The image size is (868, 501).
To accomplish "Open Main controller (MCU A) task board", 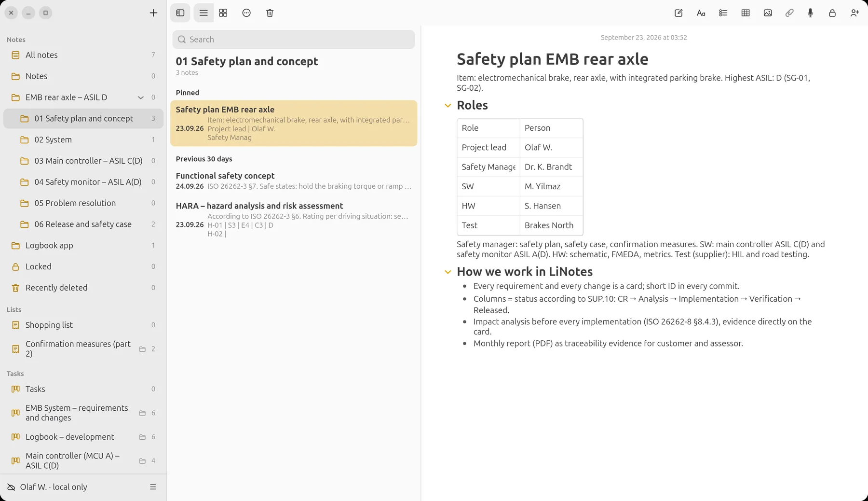I will pyautogui.click(x=83, y=460).
